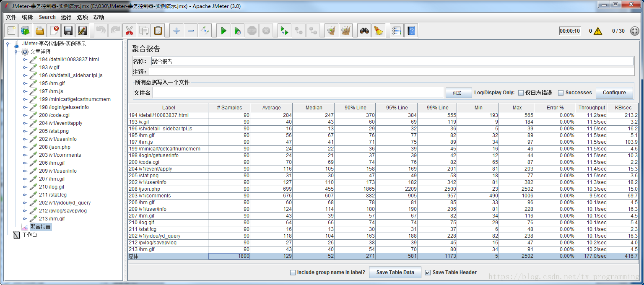Enable Include group name in label checkbox
The image size is (644, 285).
[293, 272]
